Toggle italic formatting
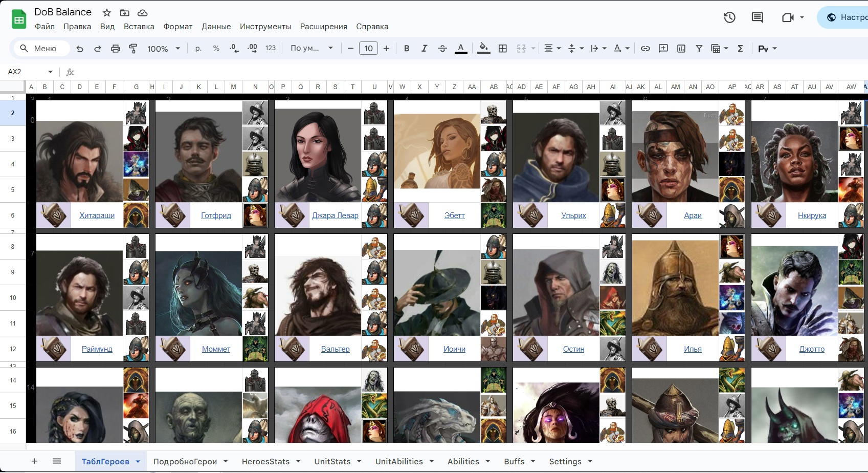Screen dimensions: 868x473 pos(424,49)
